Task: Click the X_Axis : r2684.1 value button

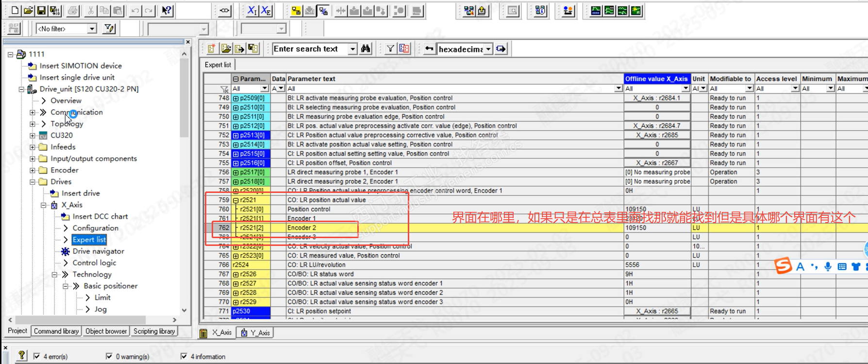Action: coord(657,98)
